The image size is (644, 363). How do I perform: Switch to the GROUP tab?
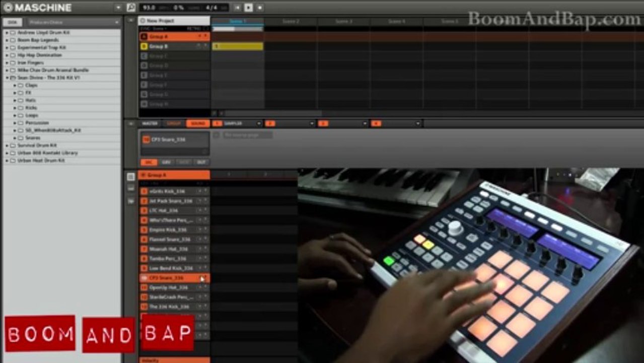coord(174,124)
